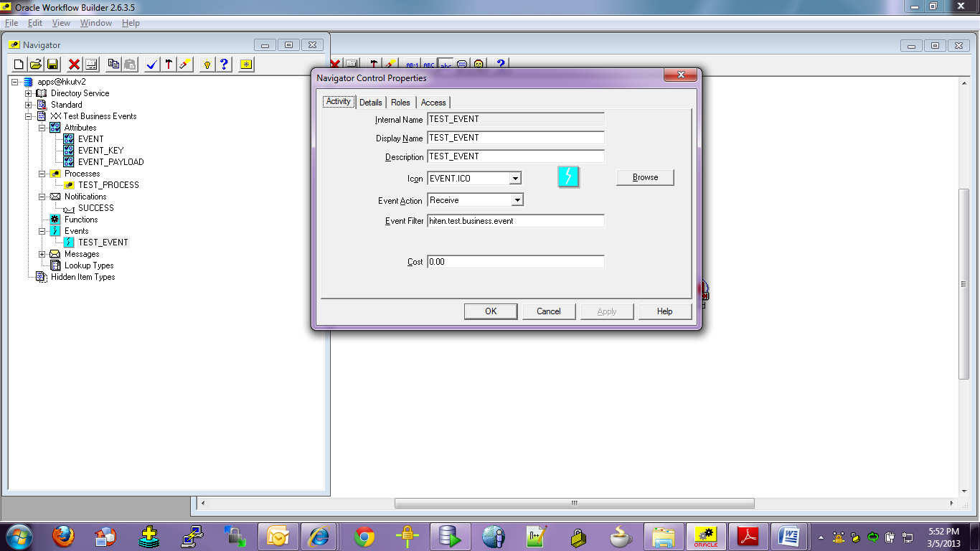
Task: Collapse the Notifications branch
Action: 42,197
